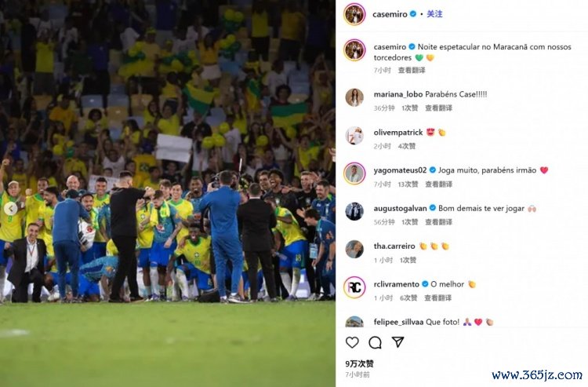Open felipee_sillvaa username link
Viewport: 588px width, 387px height.
(398, 322)
